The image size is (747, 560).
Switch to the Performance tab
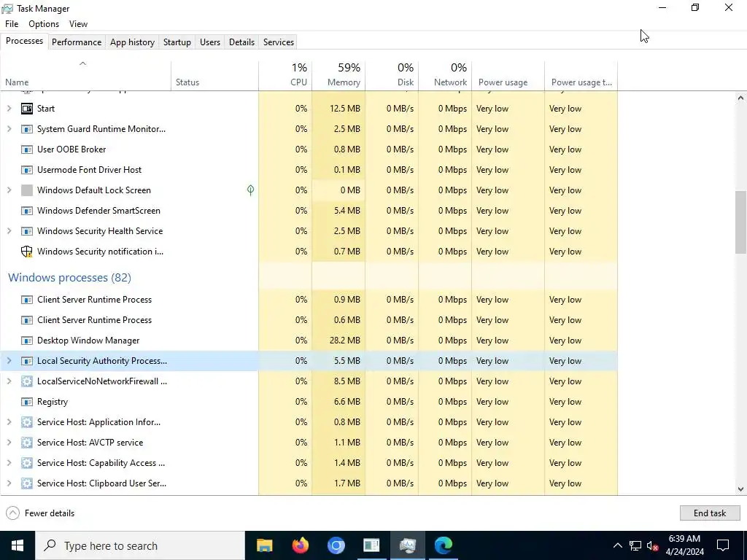point(77,42)
